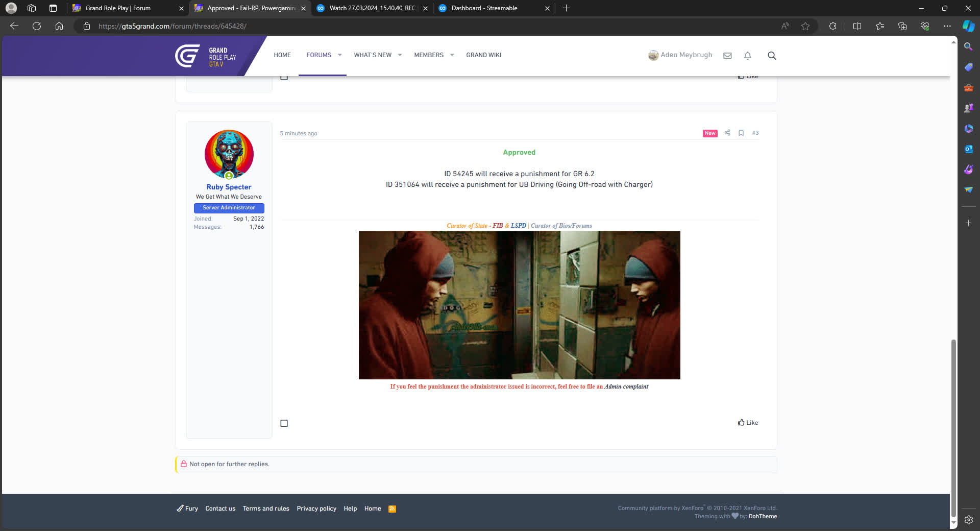This screenshot has width=980, height=531.
Task: Add this page to favorites with the star
Action: point(805,26)
